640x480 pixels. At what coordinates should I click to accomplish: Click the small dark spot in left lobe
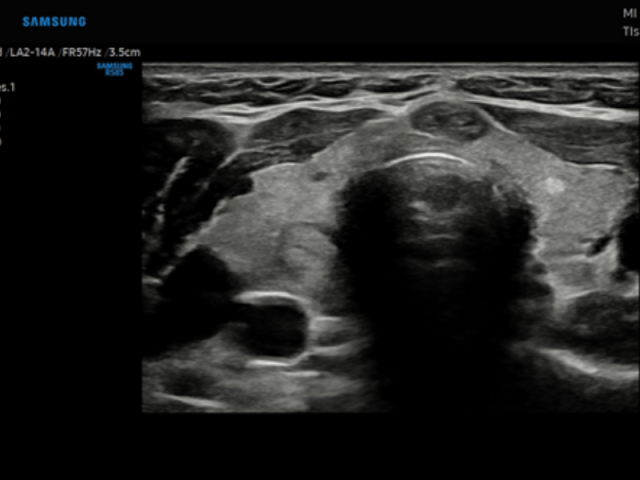[320, 176]
